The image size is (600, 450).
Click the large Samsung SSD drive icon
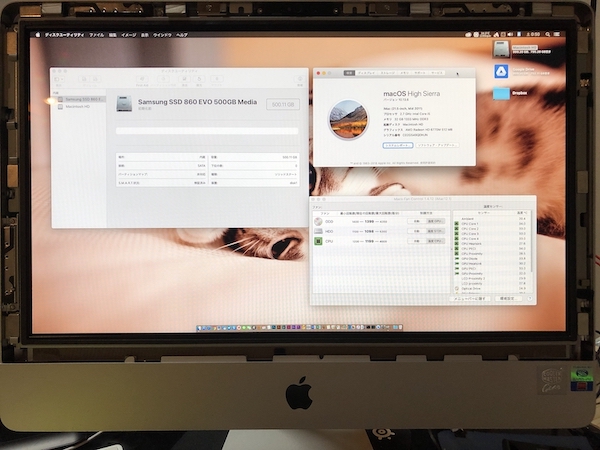(124, 103)
